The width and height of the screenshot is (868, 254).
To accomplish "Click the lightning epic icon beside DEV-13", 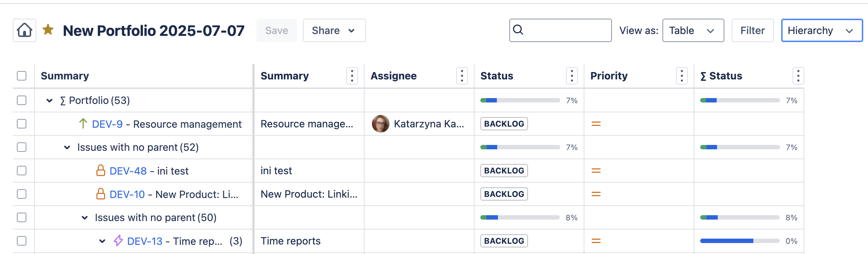I will pyautogui.click(x=118, y=241).
